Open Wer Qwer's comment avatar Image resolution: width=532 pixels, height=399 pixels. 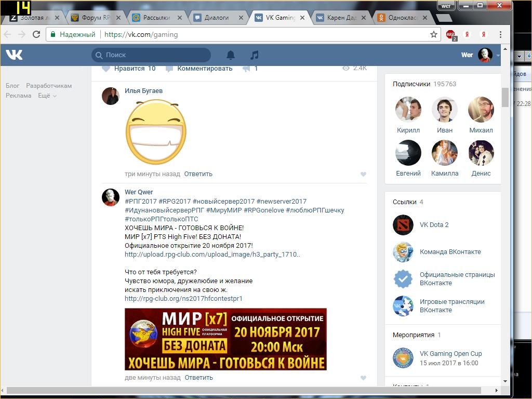point(111,197)
